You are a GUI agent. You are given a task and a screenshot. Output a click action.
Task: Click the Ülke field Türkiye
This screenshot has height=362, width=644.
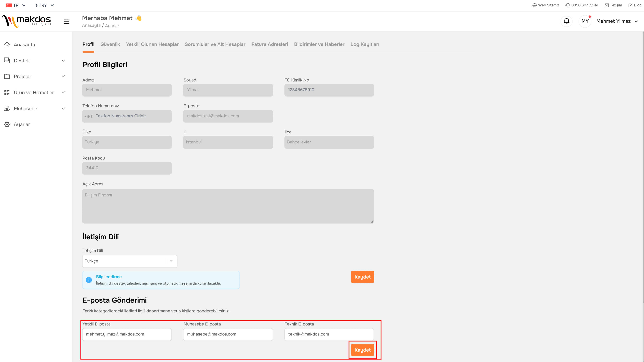coord(127,142)
